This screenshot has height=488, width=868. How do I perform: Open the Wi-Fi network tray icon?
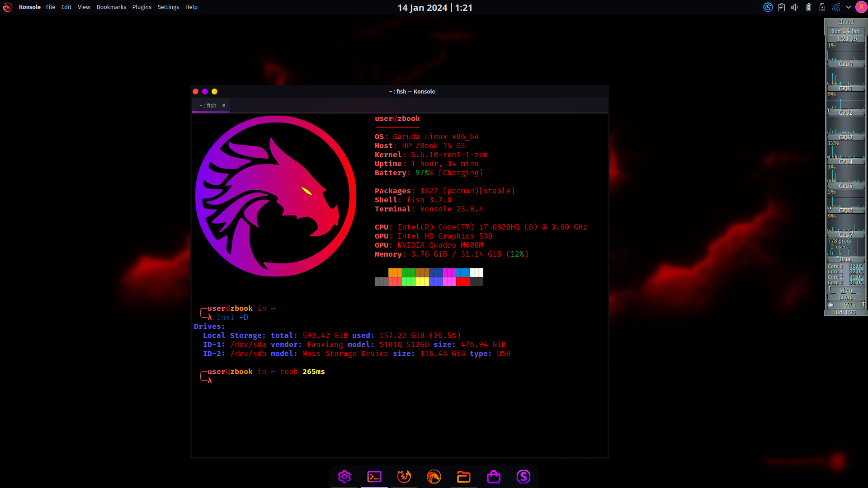836,7
